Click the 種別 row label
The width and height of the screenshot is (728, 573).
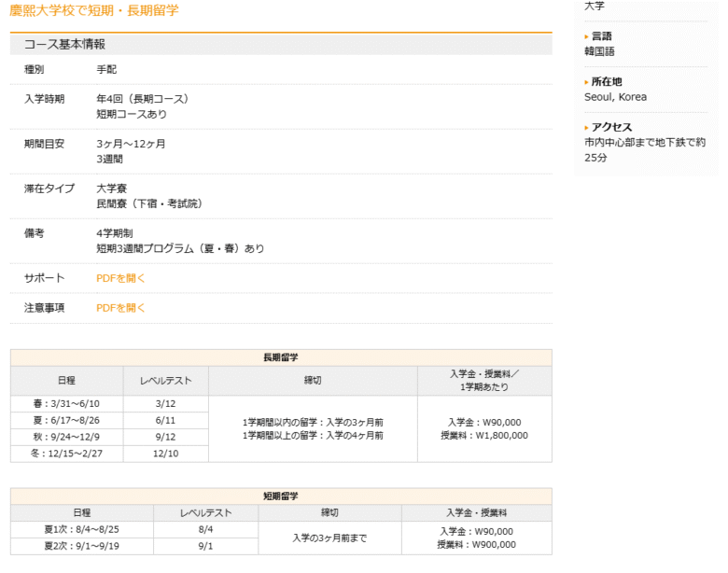coord(34,70)
